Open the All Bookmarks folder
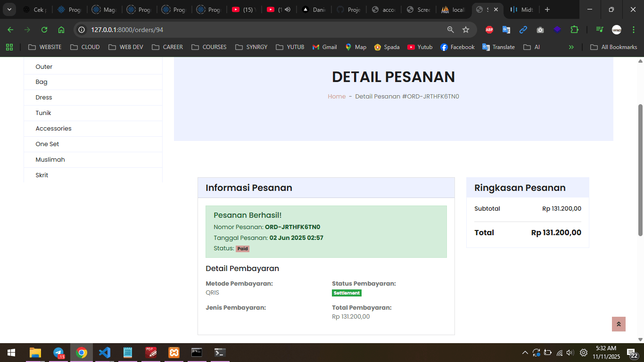 (x=613, y=47)
